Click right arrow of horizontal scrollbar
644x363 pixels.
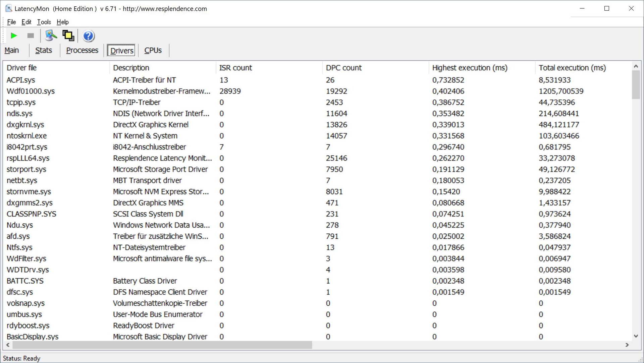(627, 345)
